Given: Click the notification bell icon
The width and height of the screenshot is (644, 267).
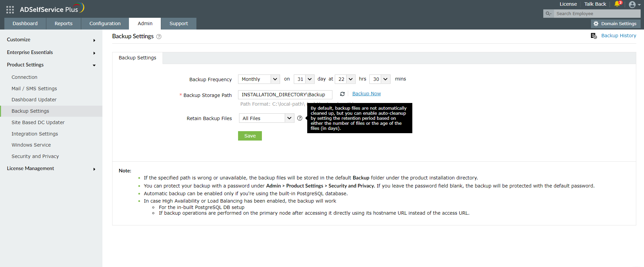Looking at the screenshot, I should 617,4.
